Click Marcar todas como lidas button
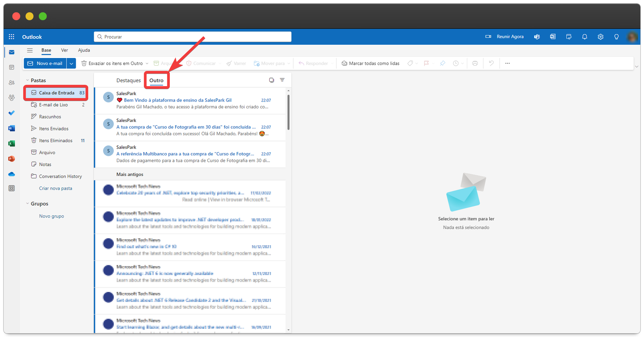 370,63
